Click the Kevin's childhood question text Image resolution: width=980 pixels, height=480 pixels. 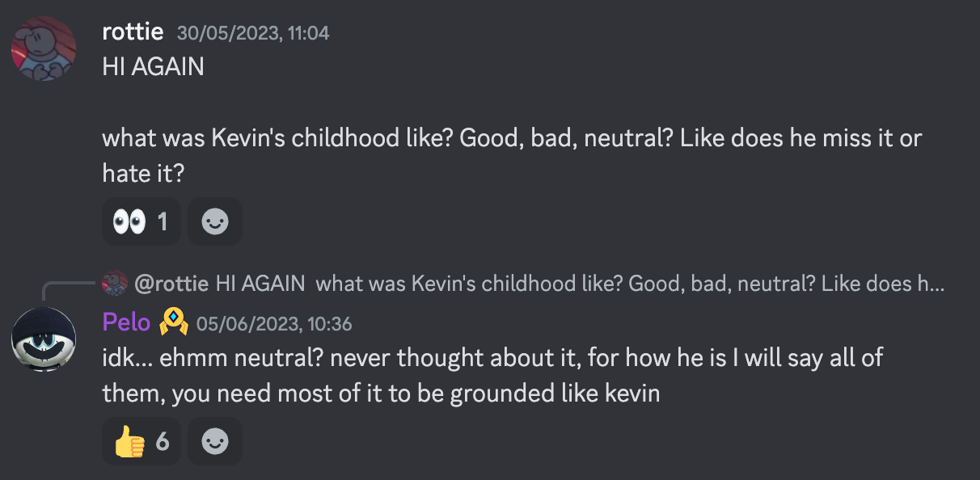511,138
